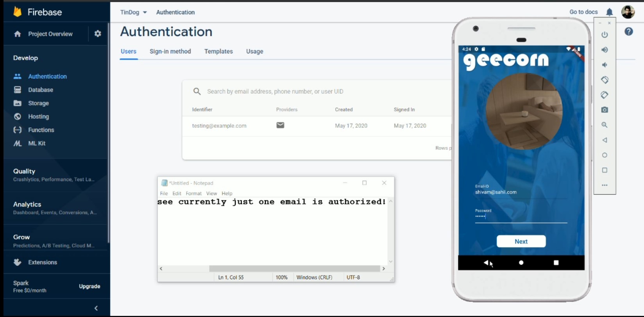Screen dimensions: 644x317
Task: Click the Functions brackets icon
Action: coord(17,130)
